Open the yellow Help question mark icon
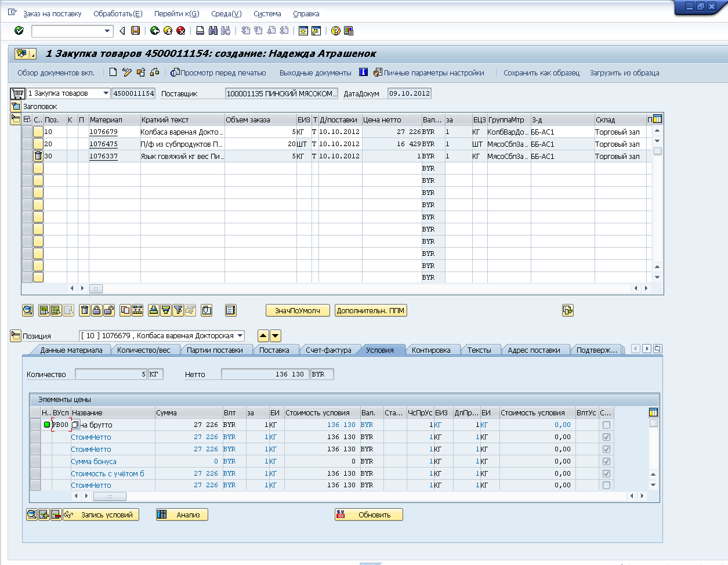The height and width of the screenshot is (565, 728). point(335,31)
